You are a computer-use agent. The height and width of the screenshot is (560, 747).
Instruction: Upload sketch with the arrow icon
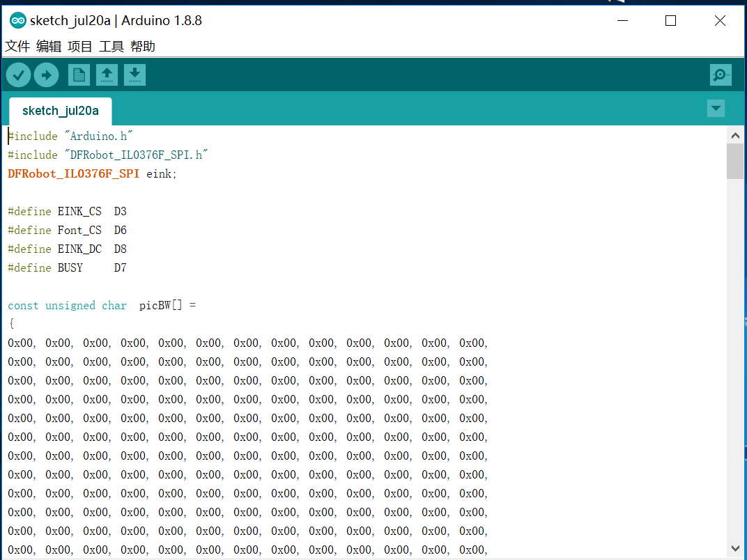click(47, 75)
